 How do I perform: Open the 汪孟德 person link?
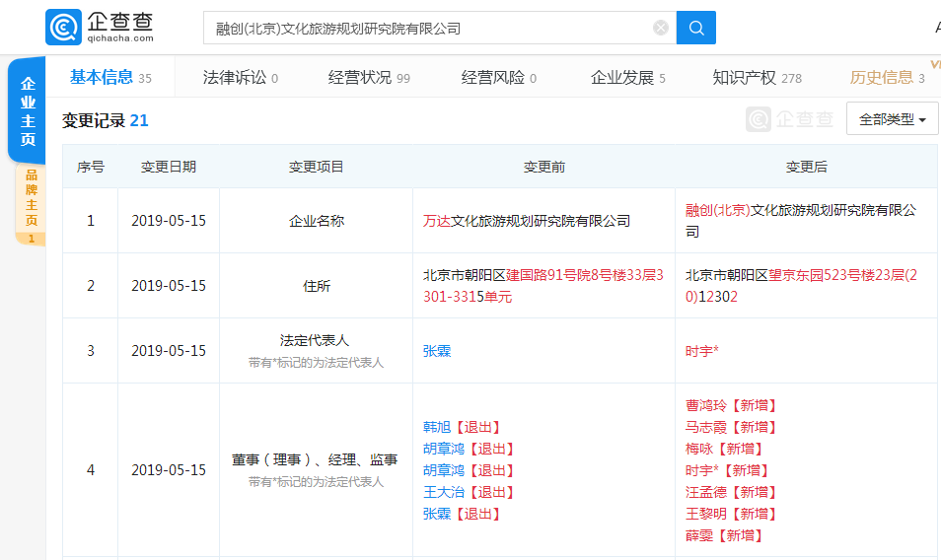pos(706,492)
